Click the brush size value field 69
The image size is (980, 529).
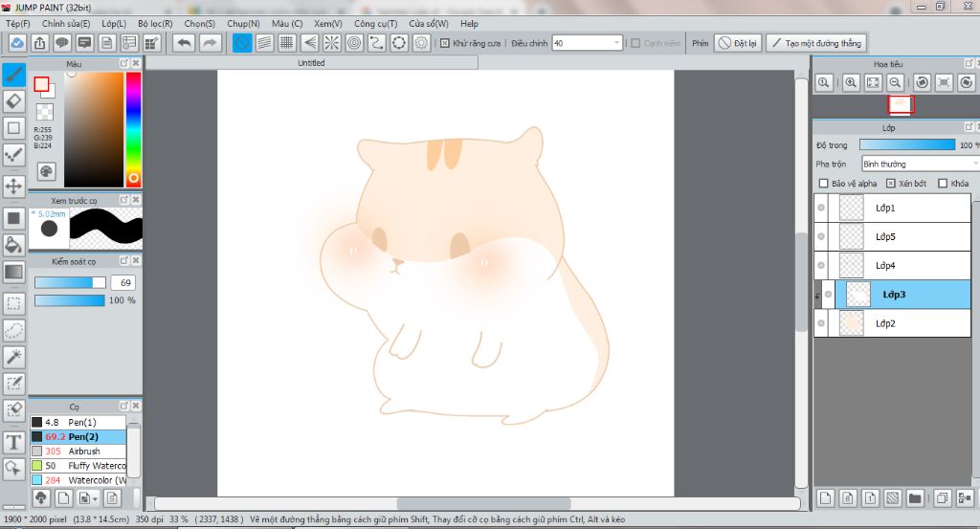pyautogui.click(x=123, y=282)
